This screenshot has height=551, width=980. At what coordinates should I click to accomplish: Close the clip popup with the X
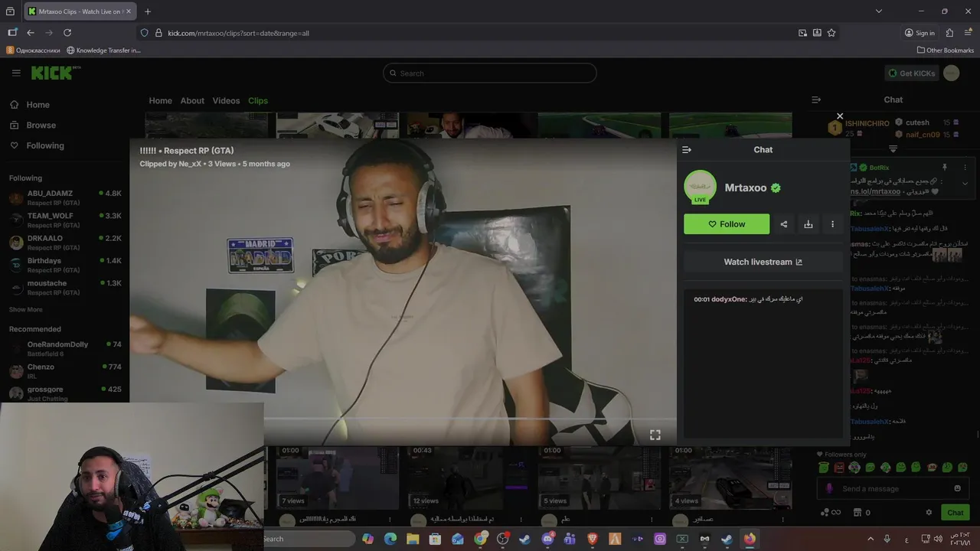(840, 116)
